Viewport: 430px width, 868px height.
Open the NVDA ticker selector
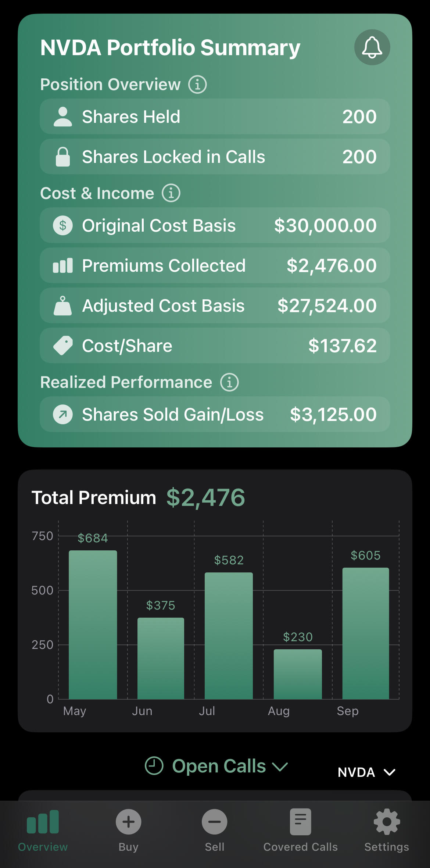point(356,772)
